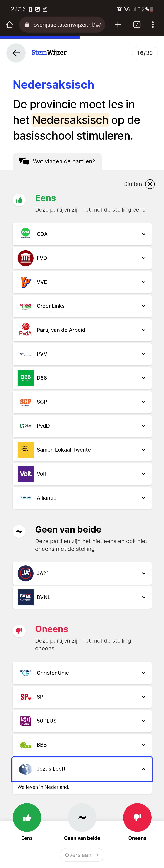This screenshot has width=164, height=868.
Task: Expand the CDA party explanation
Action: tap(82, 234)
